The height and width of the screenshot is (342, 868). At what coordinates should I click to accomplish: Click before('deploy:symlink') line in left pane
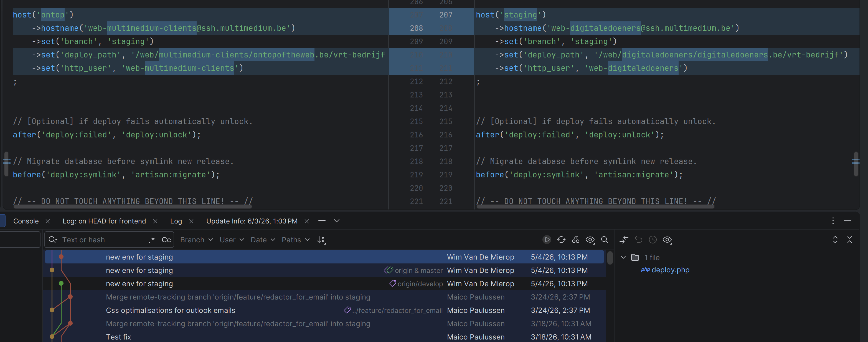click(116, 175)
